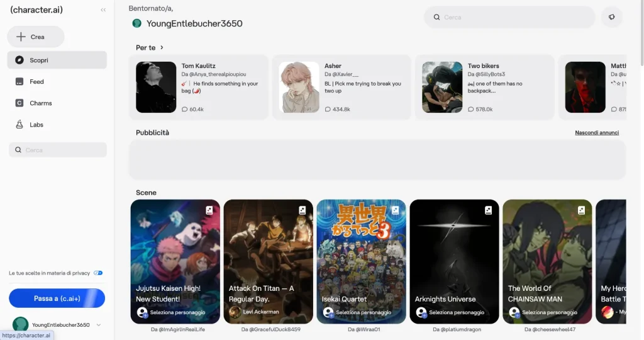Click the Nascondi annunci link
Screen dimensions: 644x340
click(x=597, y=133)
